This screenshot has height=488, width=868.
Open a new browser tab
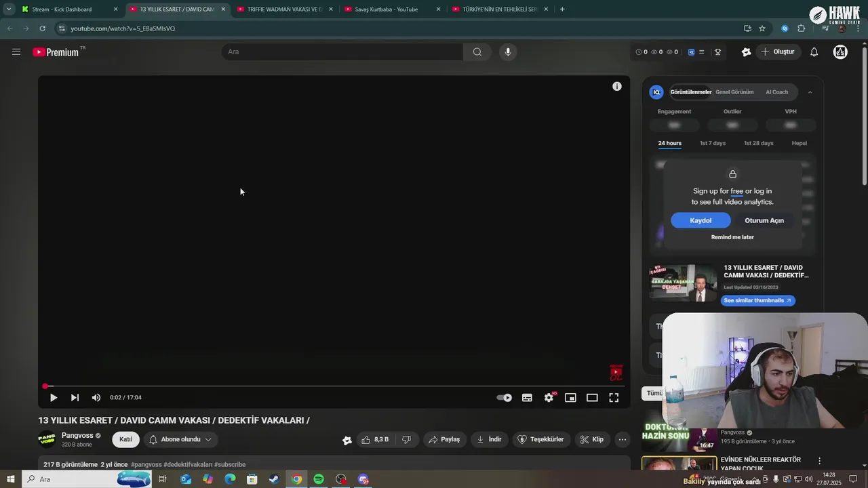(562, 9)
